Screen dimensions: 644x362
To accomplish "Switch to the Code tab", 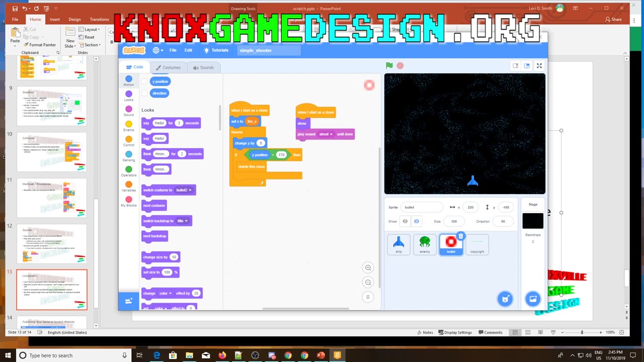I will coord(134,67).
